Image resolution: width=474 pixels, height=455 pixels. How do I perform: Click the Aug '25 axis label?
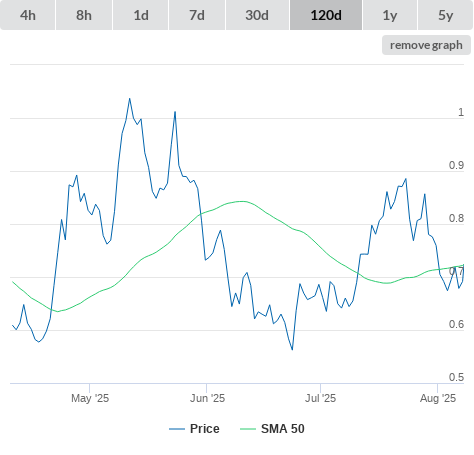click(x=438, y=398)
